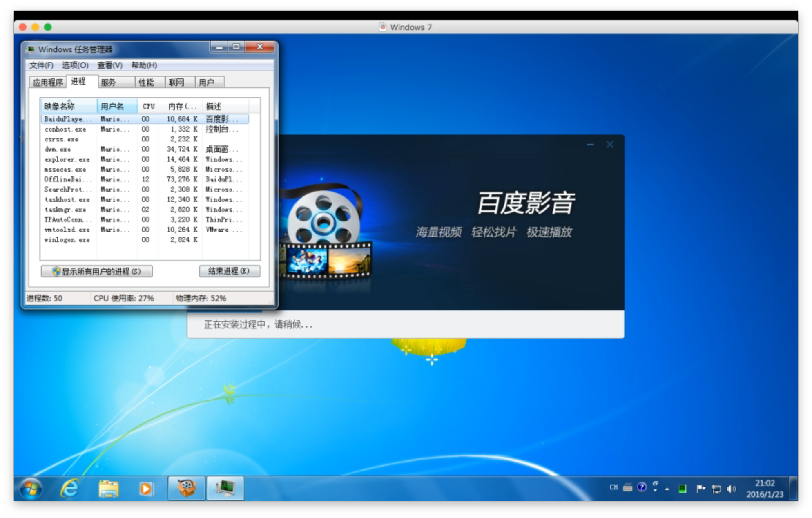Screen dimensions: 812x518
Task: Select the Task Manager taskbar button
Action: (225, 488)
